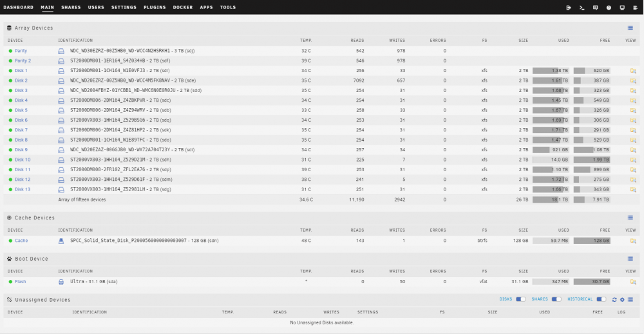
Task: Click Disk 2 reads value 7092
Action: [x=359, y=80]
